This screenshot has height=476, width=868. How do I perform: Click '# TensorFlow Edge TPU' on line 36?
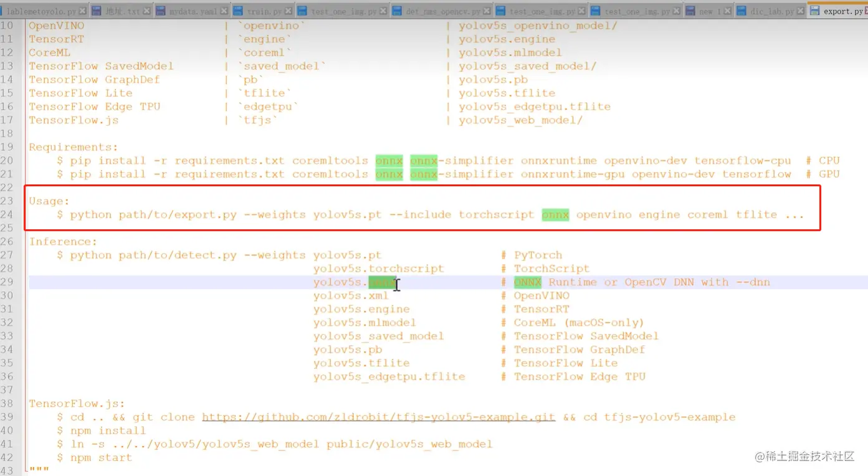(x=573, y=377)
